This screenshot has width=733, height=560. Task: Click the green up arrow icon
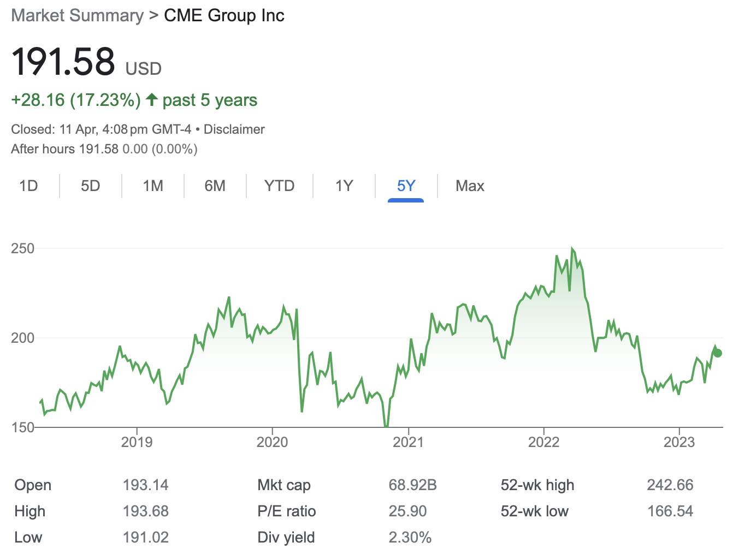pyautogui.click(x=152, y=100)
